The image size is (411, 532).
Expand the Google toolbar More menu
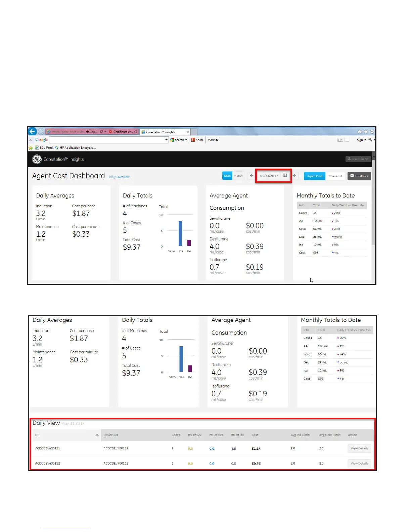click(213, 140)
